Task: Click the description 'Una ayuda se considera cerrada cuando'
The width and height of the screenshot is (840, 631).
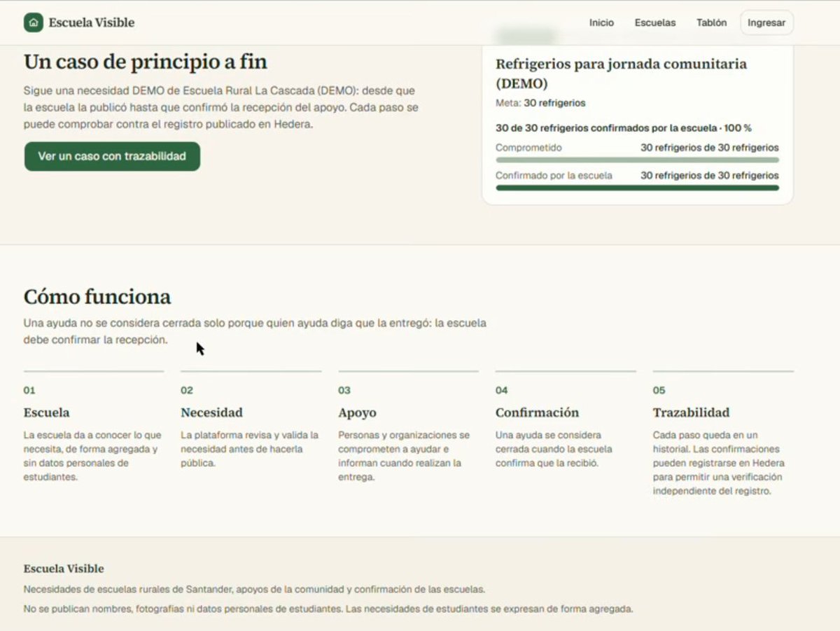Action: pos(554,449)
